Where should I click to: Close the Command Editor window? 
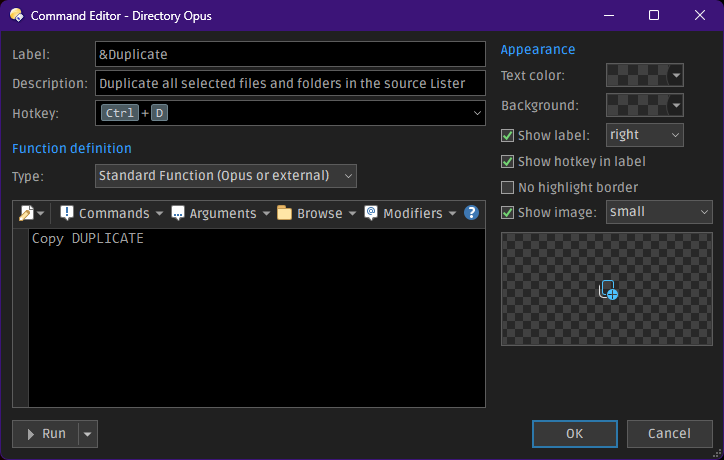tap(700, 15)
